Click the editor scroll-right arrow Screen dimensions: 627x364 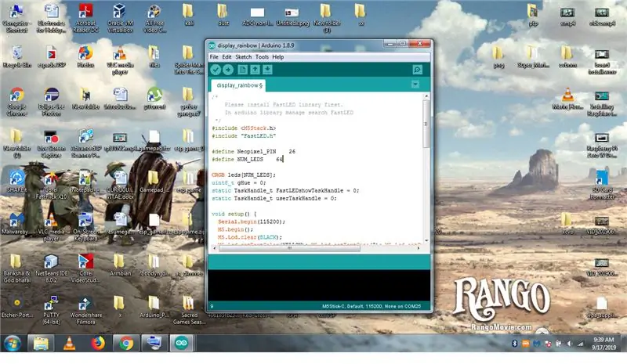(x=419, y=248)
